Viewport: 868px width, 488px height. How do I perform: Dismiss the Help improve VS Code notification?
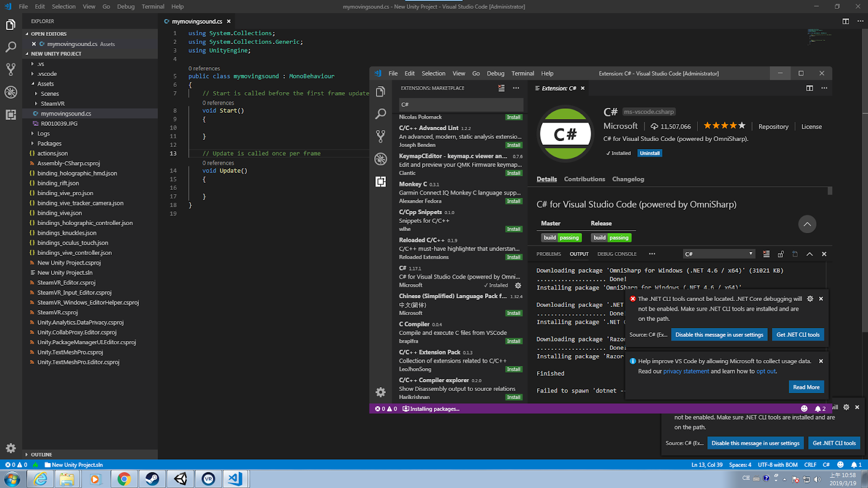(821, 361)
